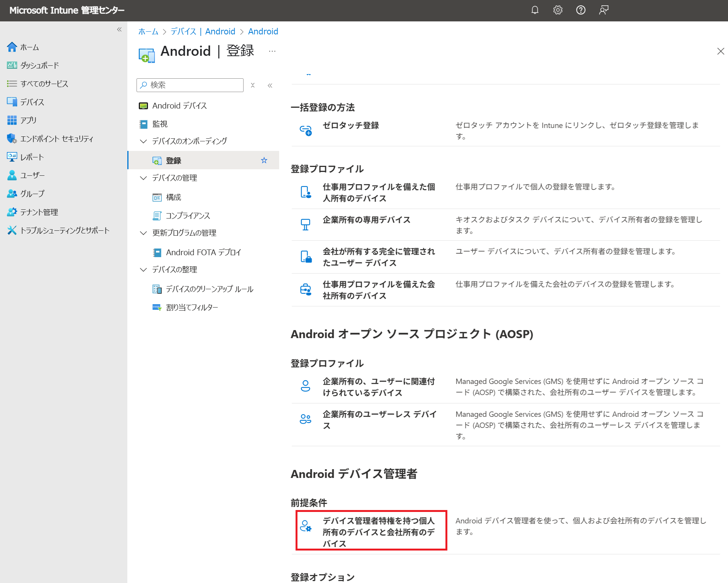Click the すべてのサービス list icon
Screen dimensions: 728x583
tap(12, 84)
